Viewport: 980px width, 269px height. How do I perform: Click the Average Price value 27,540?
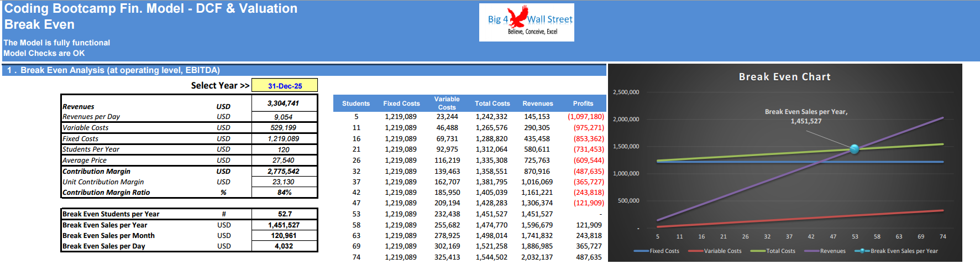click(285, 161)
